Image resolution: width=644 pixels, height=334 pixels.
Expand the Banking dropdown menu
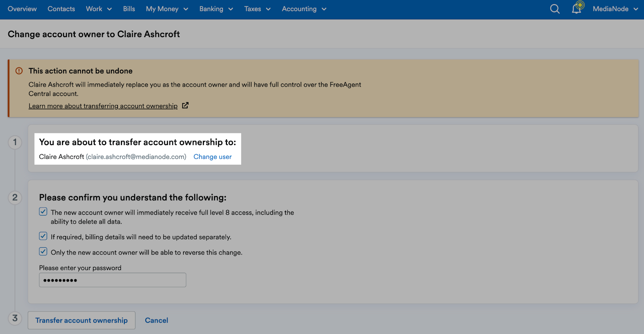(x=216, y=9)
